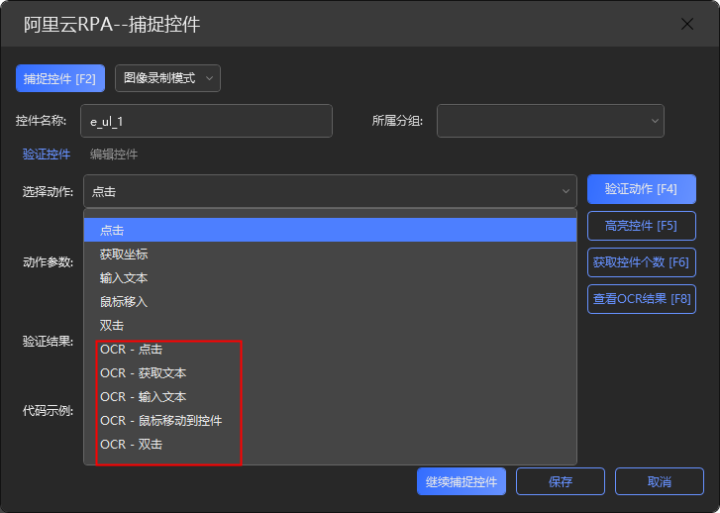Select the 双击 action option
720x513 pixels.
coord(330,326)
